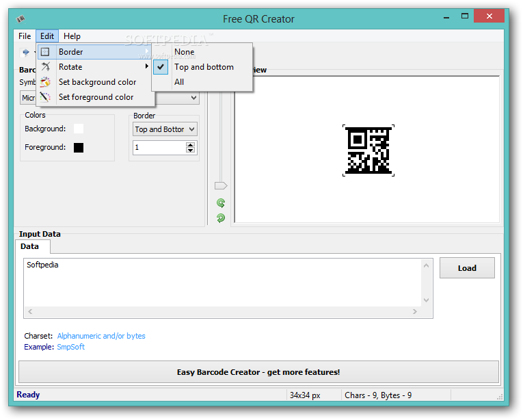Close the Edit menu
This screenshot has width=523, height=420.
pos(47,36)
